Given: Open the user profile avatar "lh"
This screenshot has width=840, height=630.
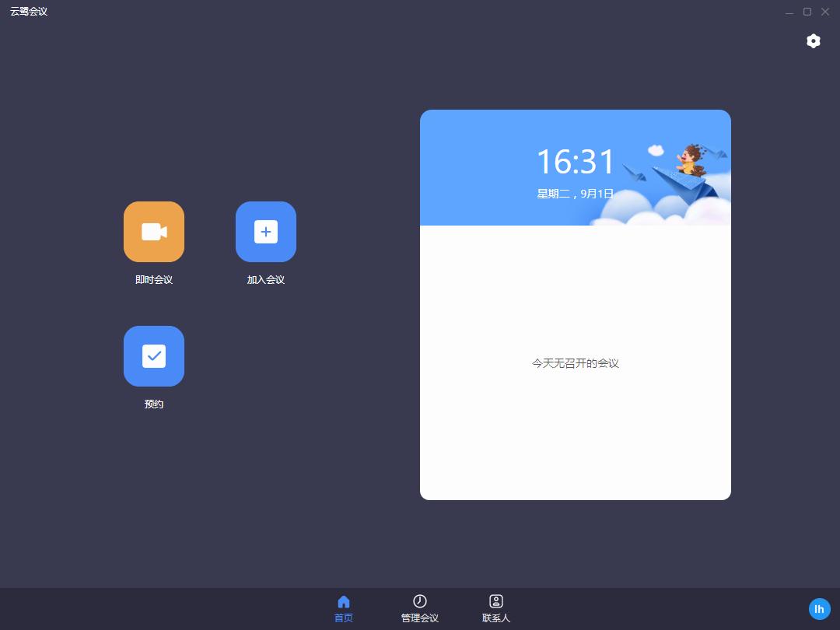Looking at the screenshot, I should (819, 610).
